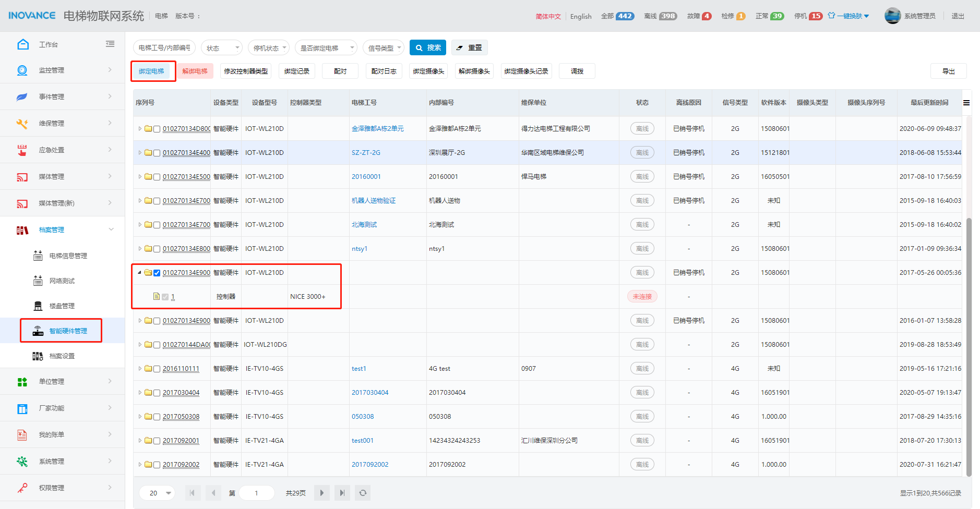980x509 pixels.
Task: Go to last page using pager icon
Action: coord(342,493)
